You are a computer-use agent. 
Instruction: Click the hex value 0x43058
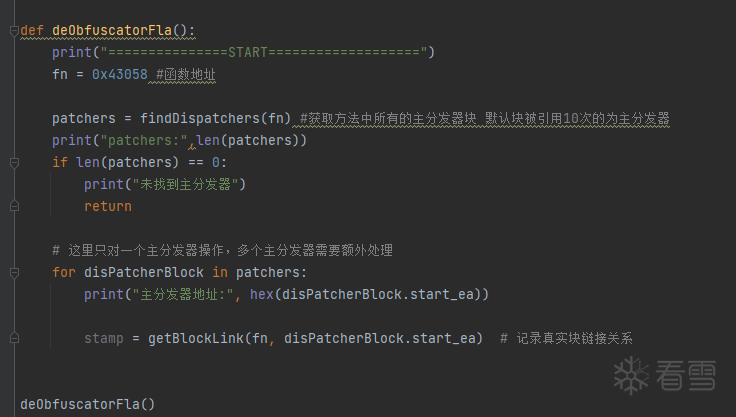coord(119,74)
